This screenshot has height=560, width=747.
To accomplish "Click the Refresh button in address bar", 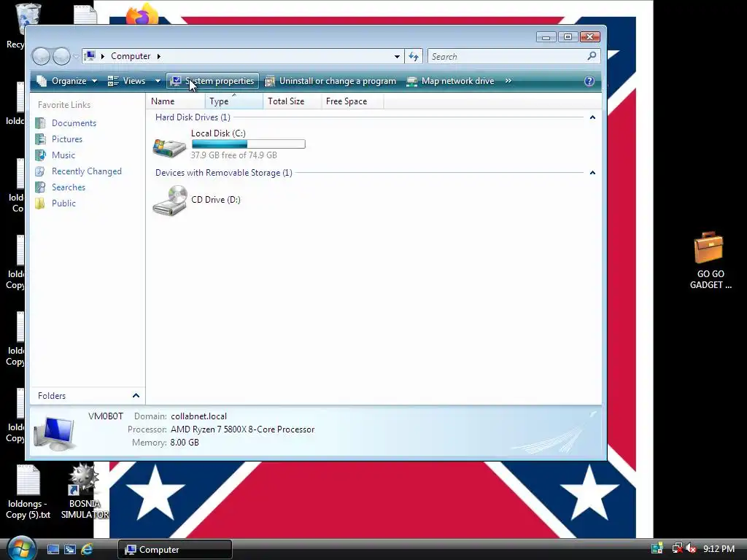I will pos(414,56).
